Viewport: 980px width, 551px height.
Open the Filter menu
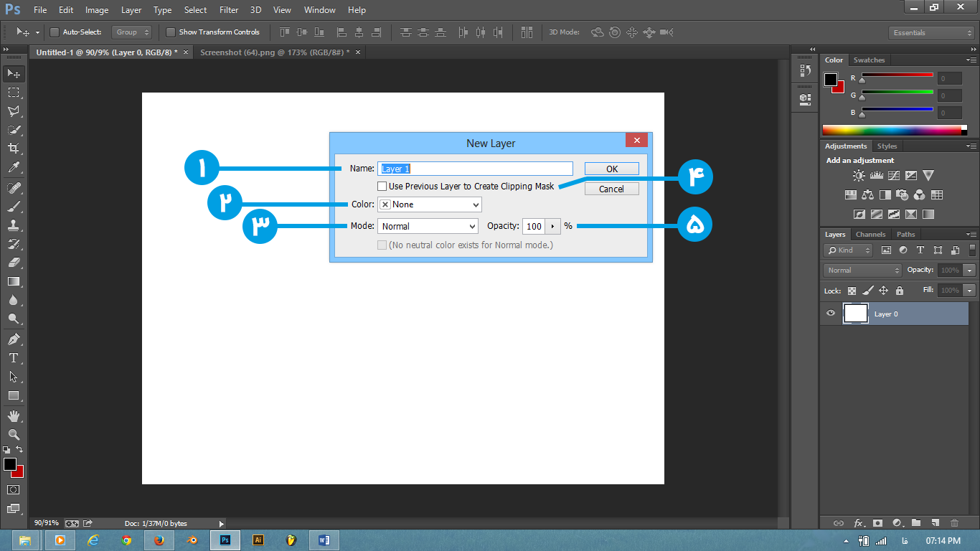coord(229,10)
